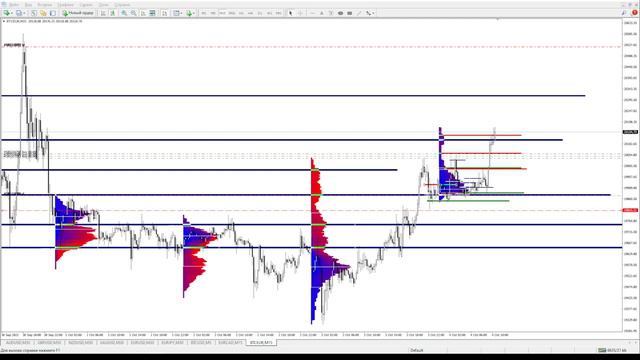Click the Zoom In magnifier icon
The height and width of the screenshot is (360, 640).
(124, 13)
